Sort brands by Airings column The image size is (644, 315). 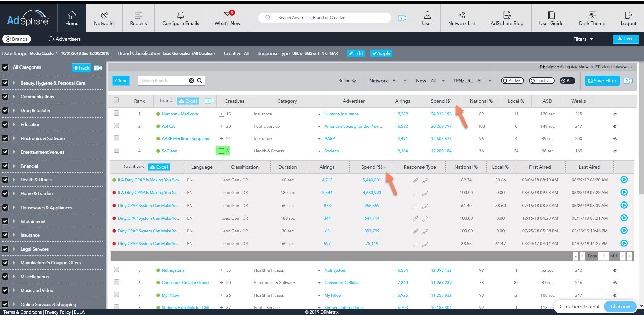pyautogui.click(x=402, y=101)
